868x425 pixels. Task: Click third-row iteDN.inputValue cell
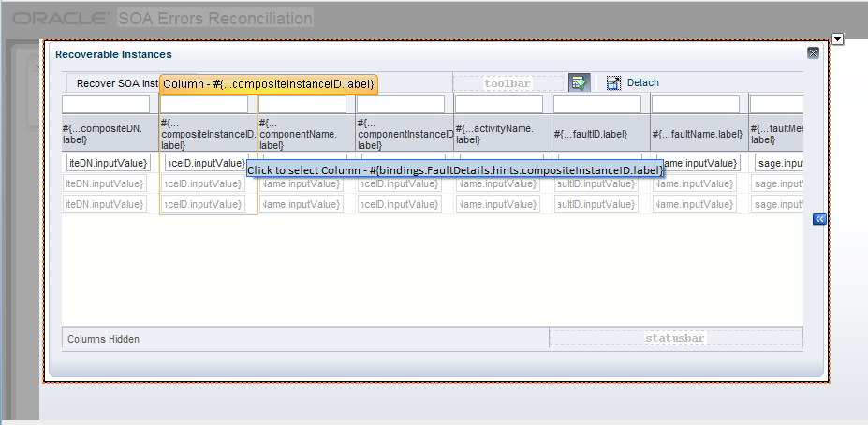105,204
